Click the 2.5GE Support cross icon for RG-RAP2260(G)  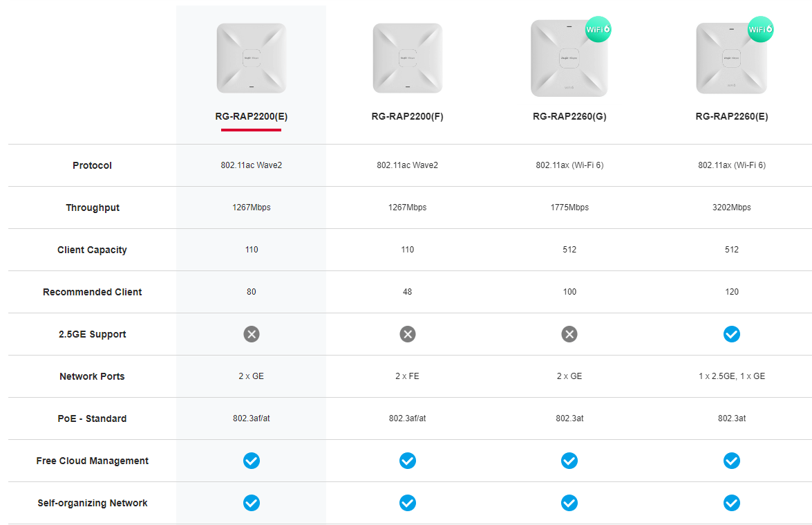[x=569, y=334]
